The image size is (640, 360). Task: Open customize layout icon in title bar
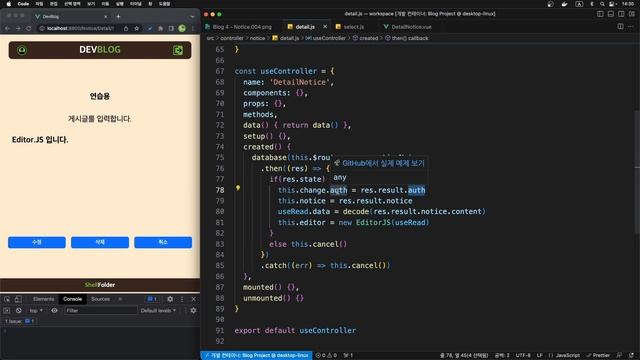coord(632,14)
